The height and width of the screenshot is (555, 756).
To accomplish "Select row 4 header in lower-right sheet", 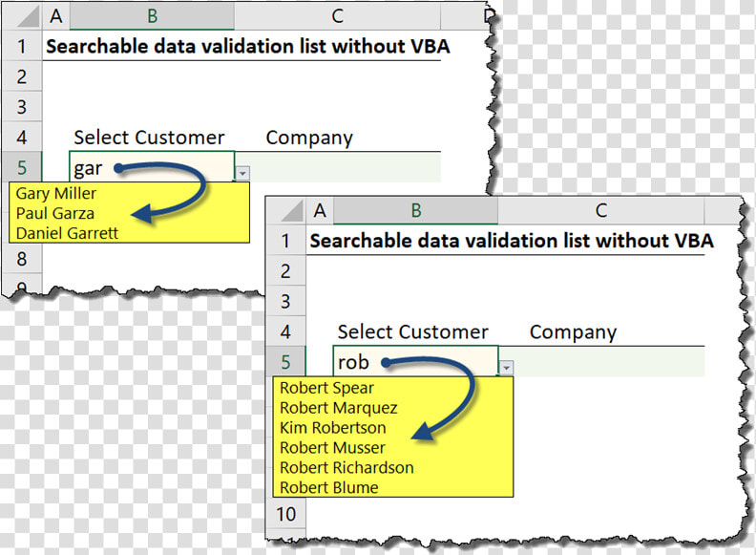I will pyautogui.click(x=286, y=331).
